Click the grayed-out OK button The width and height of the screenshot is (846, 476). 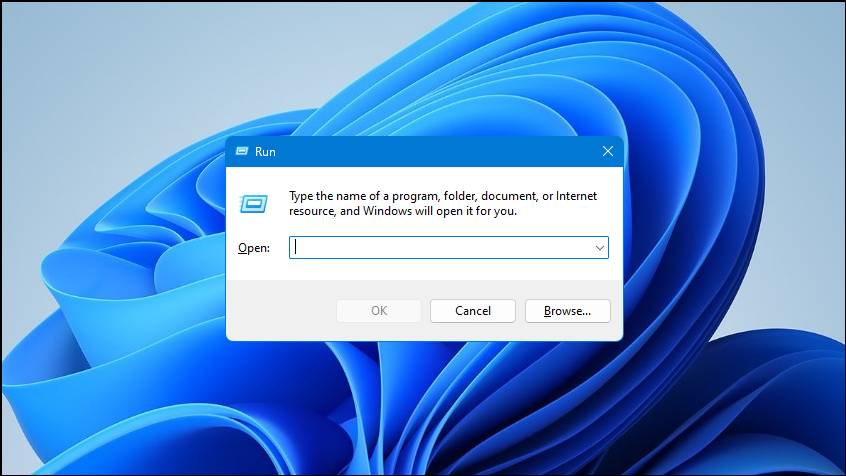pyautogui.click(x=379, y=311)
